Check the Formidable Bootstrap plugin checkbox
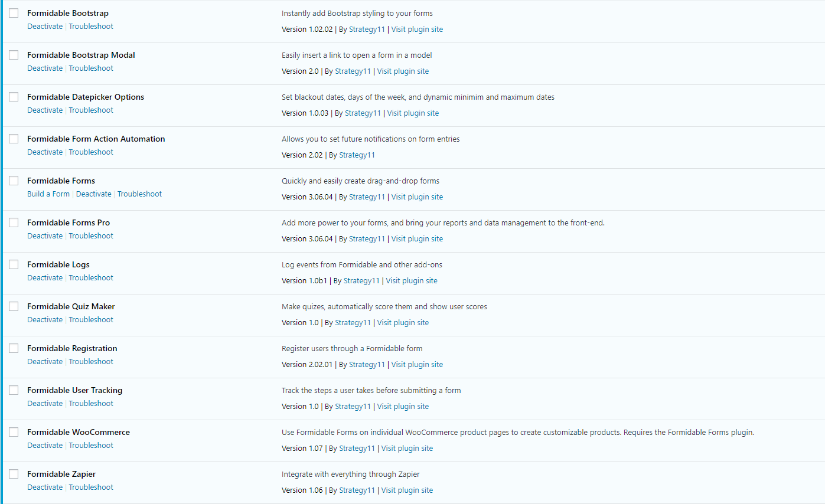Image resolution: width=825 pixels, height=504 pixels. point(14,13)
